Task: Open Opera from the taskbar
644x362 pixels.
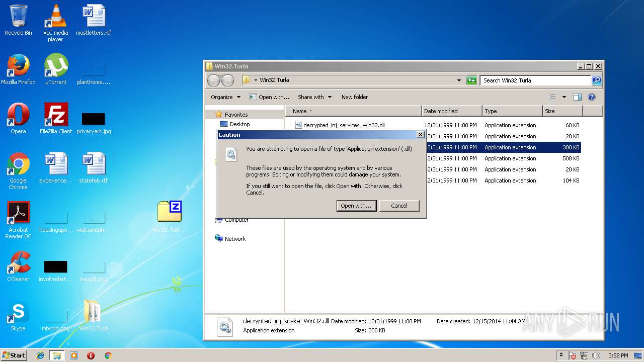Action: point(91,355)
